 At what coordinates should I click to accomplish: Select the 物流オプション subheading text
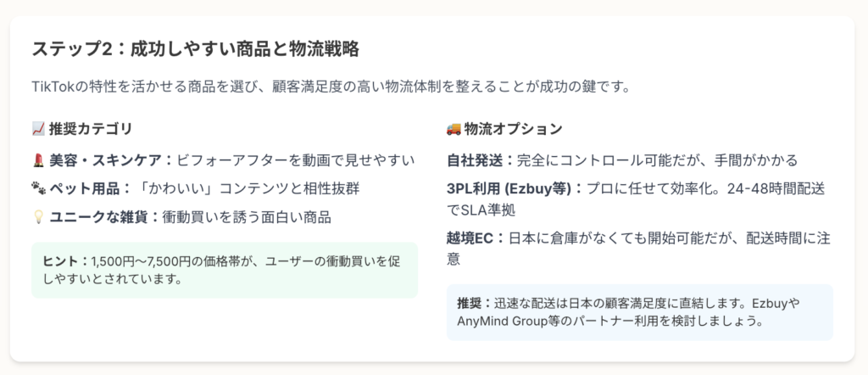(x=513, y=130)
